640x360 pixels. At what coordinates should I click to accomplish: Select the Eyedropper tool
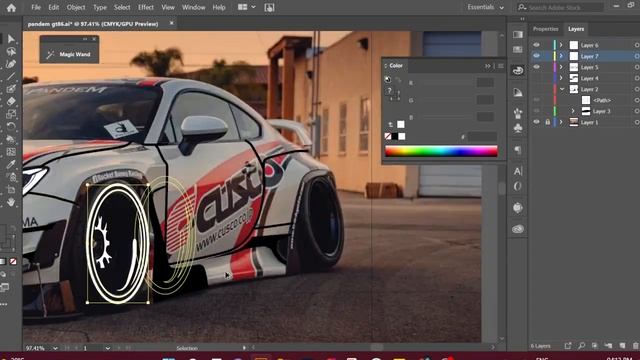pos(11,164)
